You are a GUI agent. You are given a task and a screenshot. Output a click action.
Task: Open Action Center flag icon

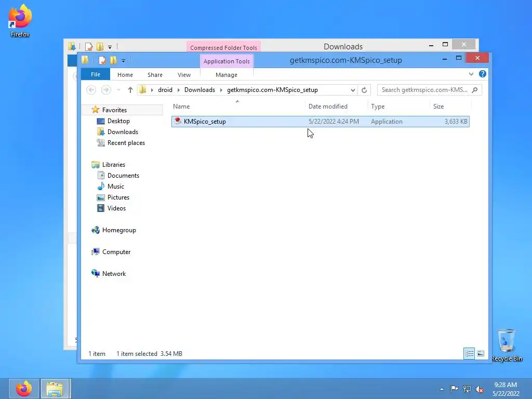(454, 389)
